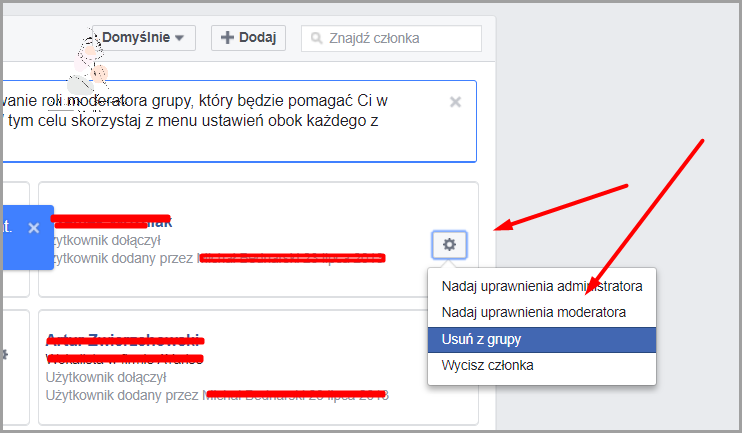The width and height of the screenshot is (742, 433).
Task: Open the member settings gear menu
Action: [449, 245]
